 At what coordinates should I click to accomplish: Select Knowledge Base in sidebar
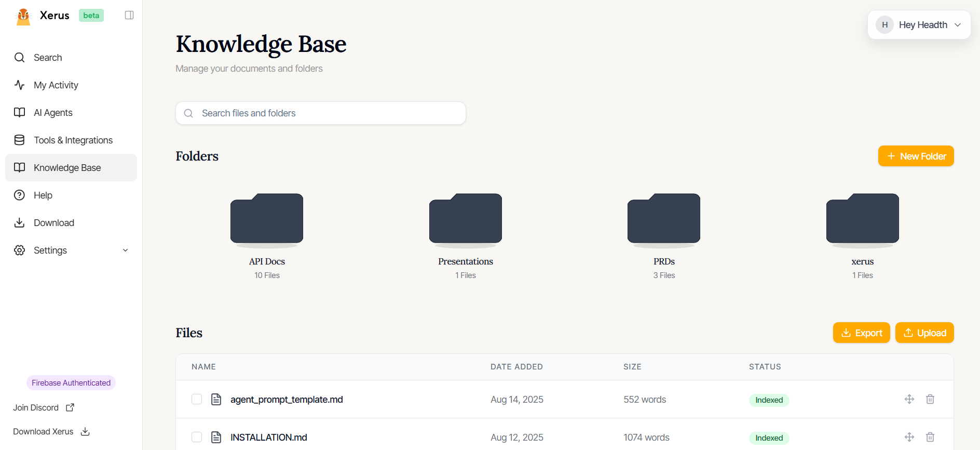(x=71, y=168)
